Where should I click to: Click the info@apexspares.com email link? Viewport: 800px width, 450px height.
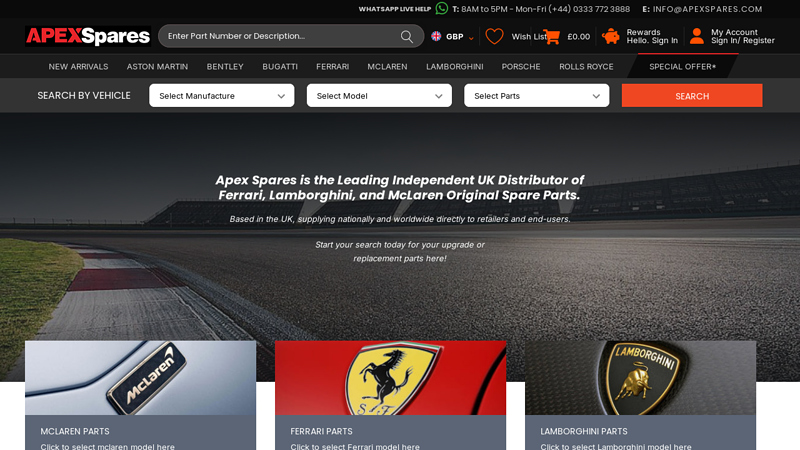point(707,9)
